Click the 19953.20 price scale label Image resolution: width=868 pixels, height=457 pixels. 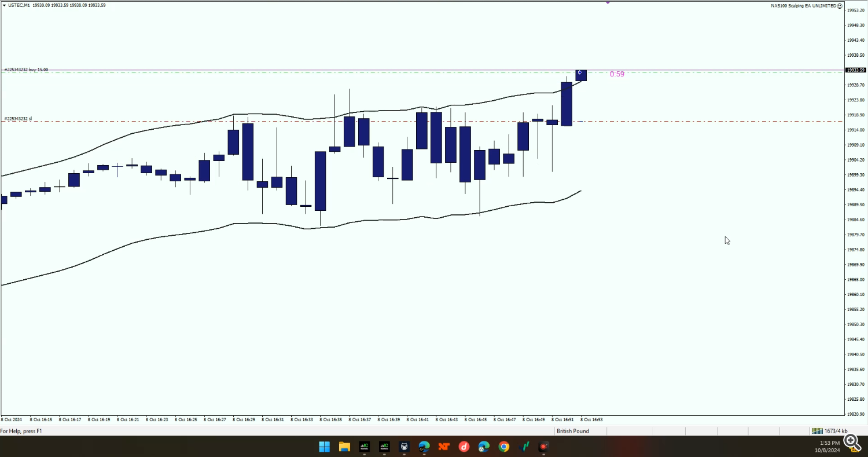pyautogui.click(x=856, y=10)
